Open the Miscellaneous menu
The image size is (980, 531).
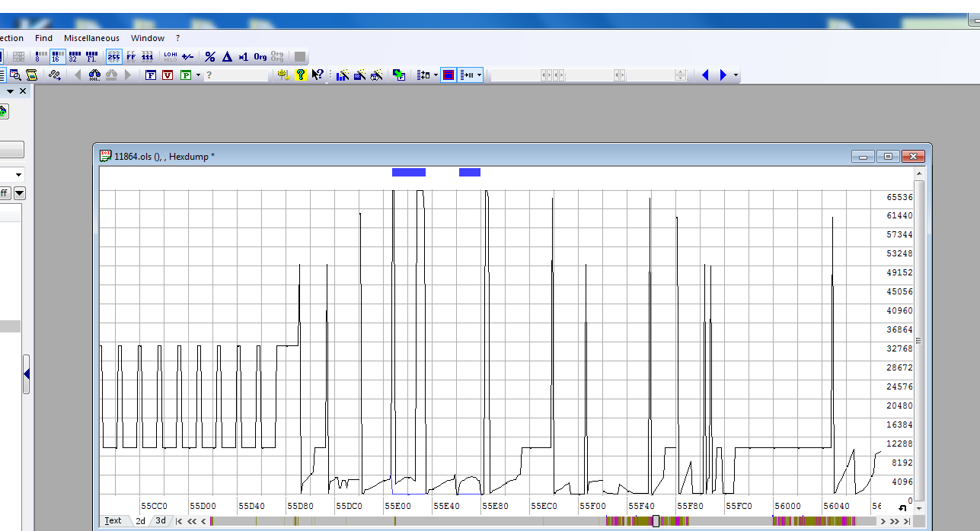[x=91, y=38]
